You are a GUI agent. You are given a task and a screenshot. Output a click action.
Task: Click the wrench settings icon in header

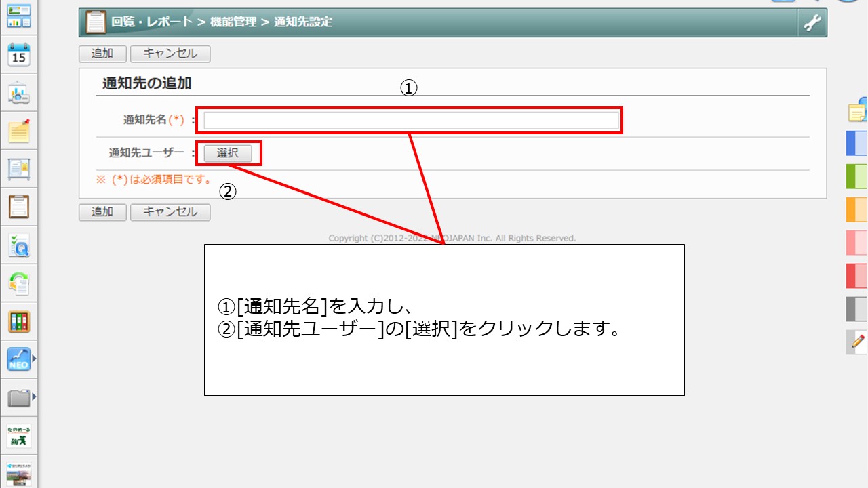tap(812, 22)
